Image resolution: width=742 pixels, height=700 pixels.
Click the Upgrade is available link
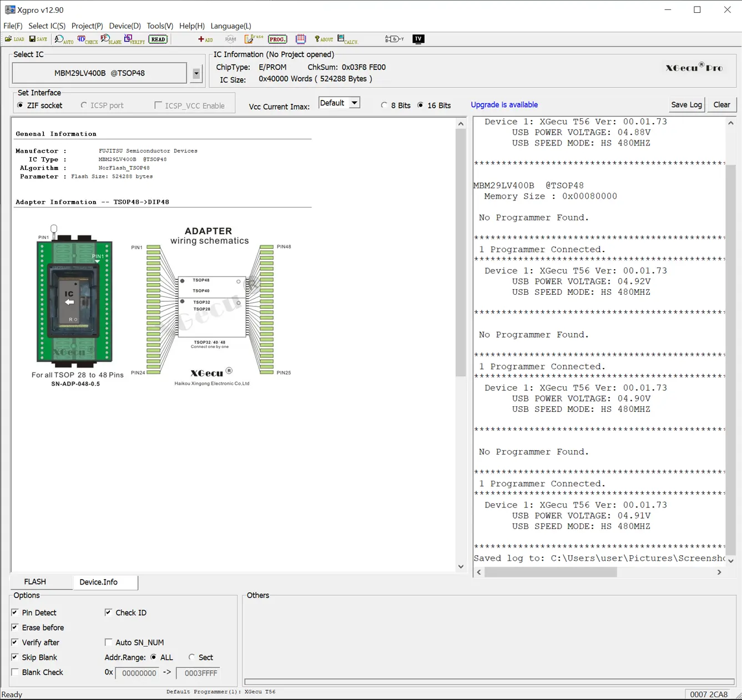[504, 105]
